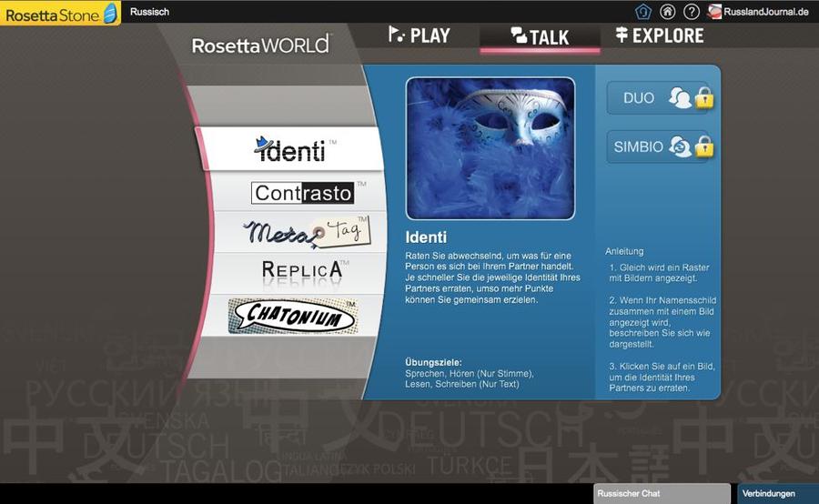Select the Chatonium game
The image size is (819, 504).
[x=294, y=316]
